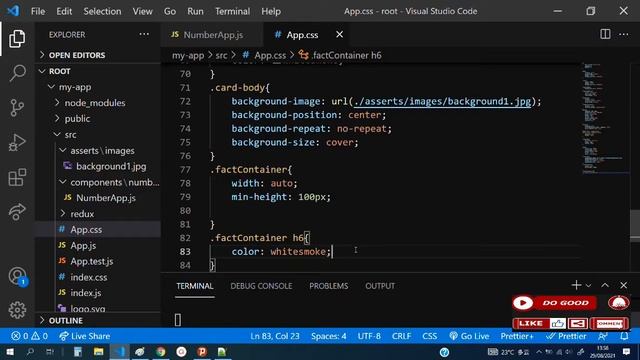Collapse the src folder

(70, 135)
